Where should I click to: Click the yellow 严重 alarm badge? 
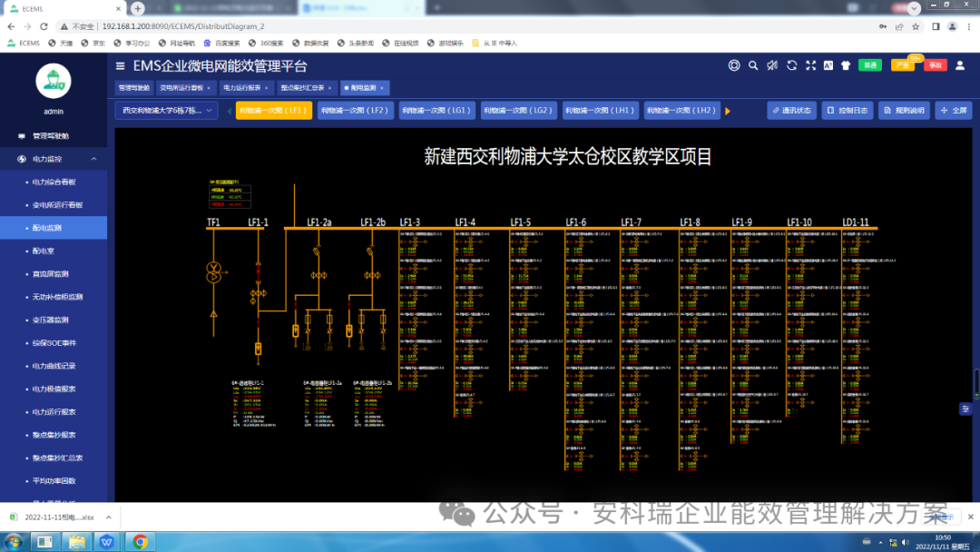pos(903,65)
